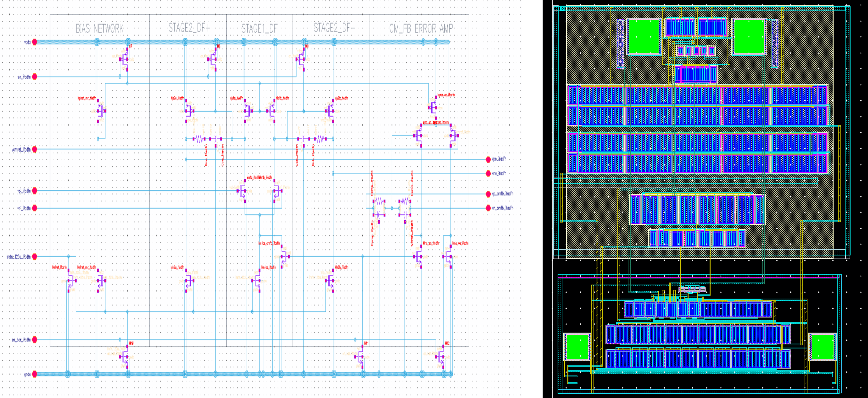This screenshot has width=868, height=398.
Task: Select the vpi_ifadfn input pin
Action: coord(34,191)
